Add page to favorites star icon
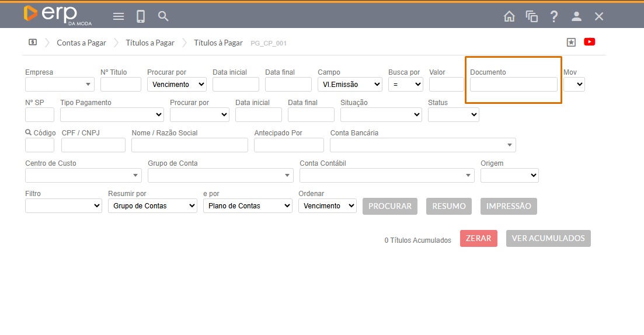This screenshot has height=335, width=644. pos(571,42)
